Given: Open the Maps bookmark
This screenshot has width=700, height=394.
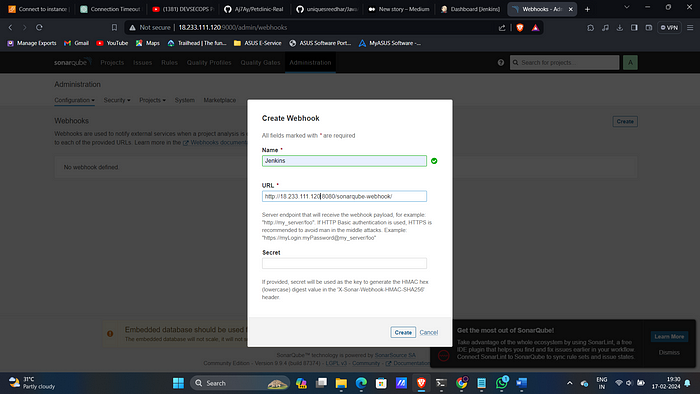Looking at the screenshot, I should coord(148,43).
